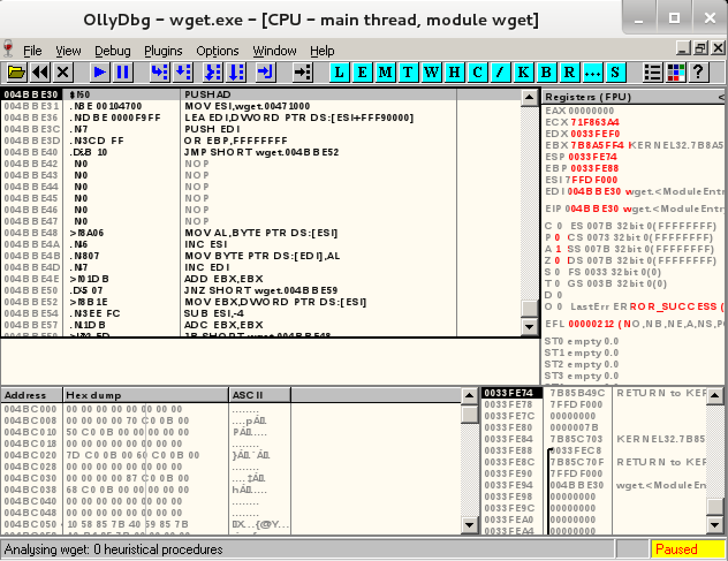The image size is (728, 561).
Task: Click the Step into toolbar icon
Action: click(x=159, y=72)
